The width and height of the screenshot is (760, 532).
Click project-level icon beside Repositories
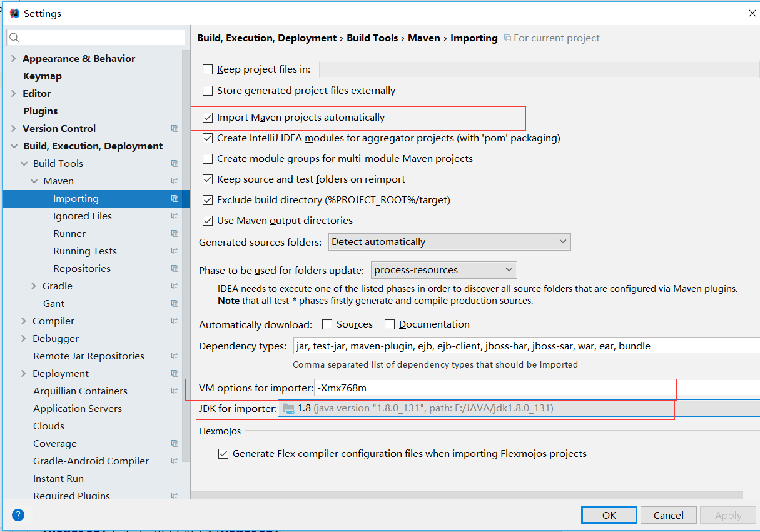[x=175, y=268]
